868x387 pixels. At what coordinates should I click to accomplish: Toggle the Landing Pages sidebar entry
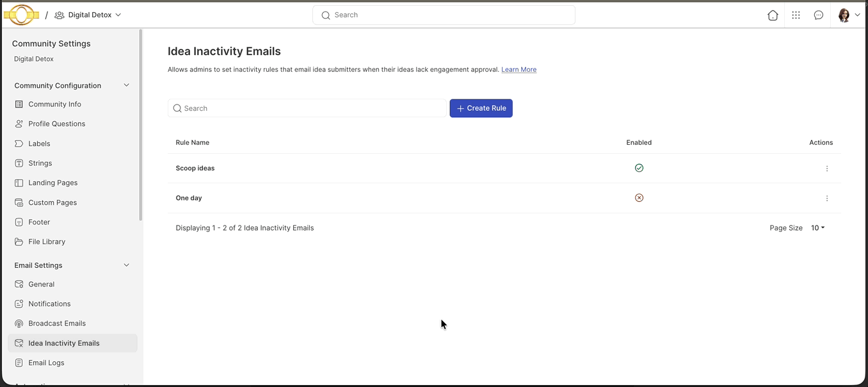51,183
